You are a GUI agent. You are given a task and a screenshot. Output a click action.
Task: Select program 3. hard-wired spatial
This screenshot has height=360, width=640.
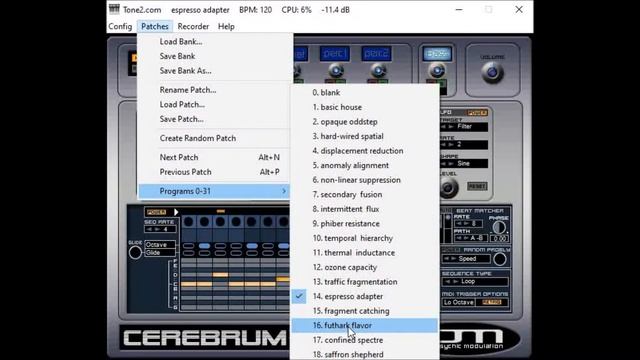pyautogui.click(x=365, y=136)
